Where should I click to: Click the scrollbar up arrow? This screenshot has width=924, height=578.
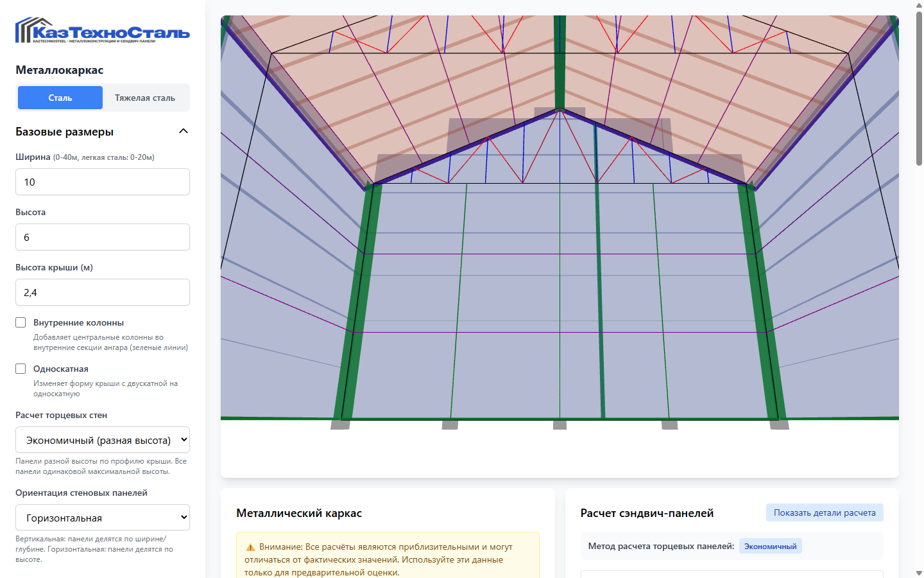[919, 5]
